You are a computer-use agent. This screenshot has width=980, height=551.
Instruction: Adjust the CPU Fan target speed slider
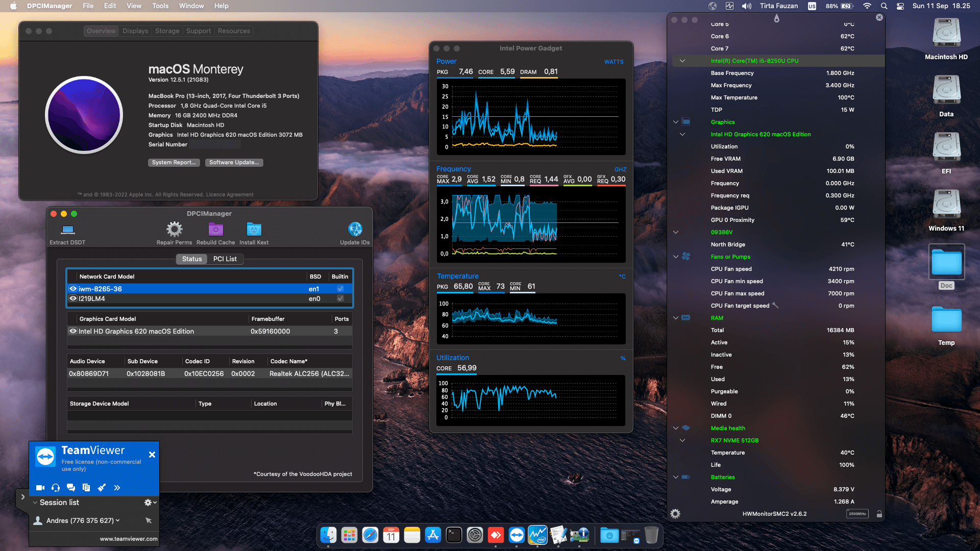[x=775, y=306]
